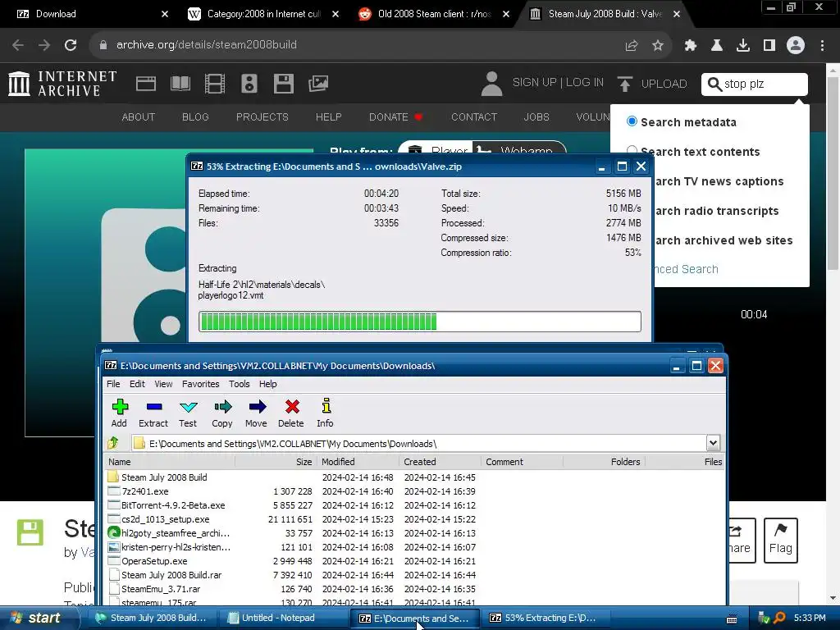The height and width of the screenshot is (630, 840).
Task: Open the Tools menu in 7-Zip
Action: tap(239, 384)
